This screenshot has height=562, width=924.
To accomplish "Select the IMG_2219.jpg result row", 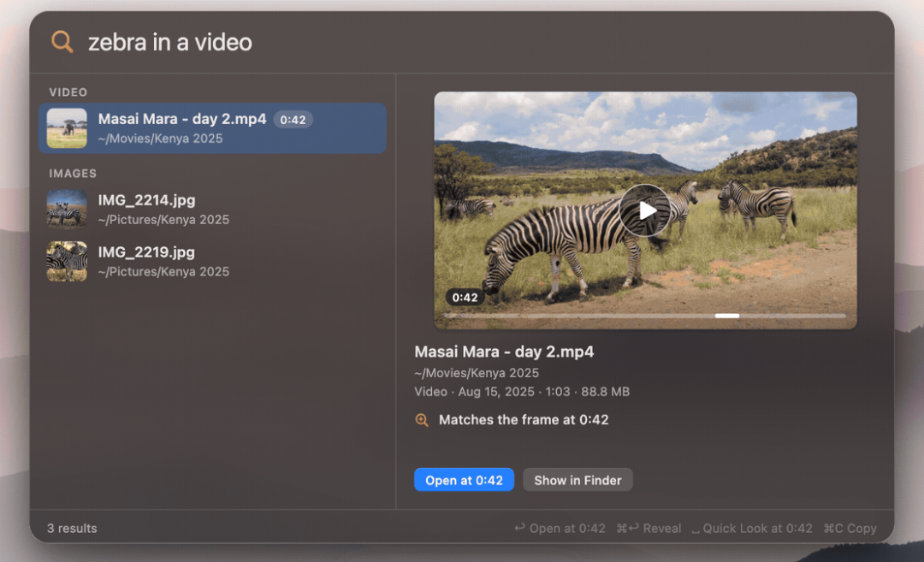I will pos(212,261).
